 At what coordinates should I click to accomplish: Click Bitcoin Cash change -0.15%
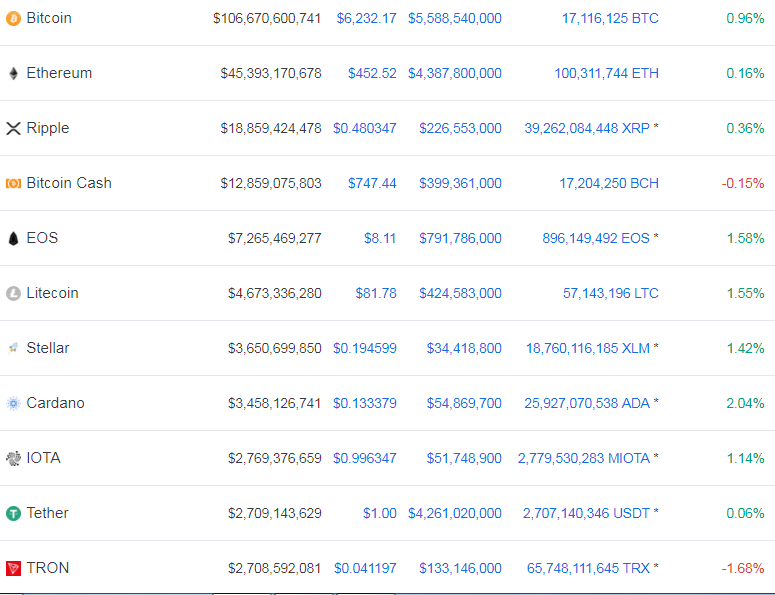[743, 183]
